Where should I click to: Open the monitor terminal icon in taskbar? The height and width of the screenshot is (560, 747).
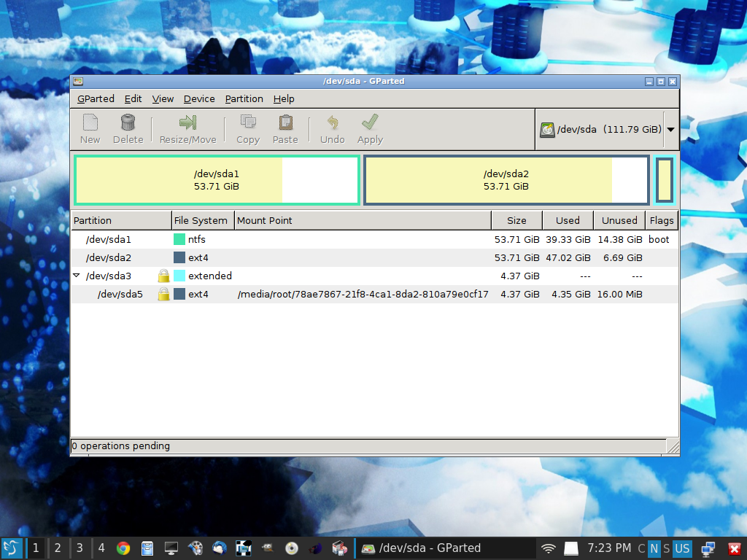pos(171,548)
